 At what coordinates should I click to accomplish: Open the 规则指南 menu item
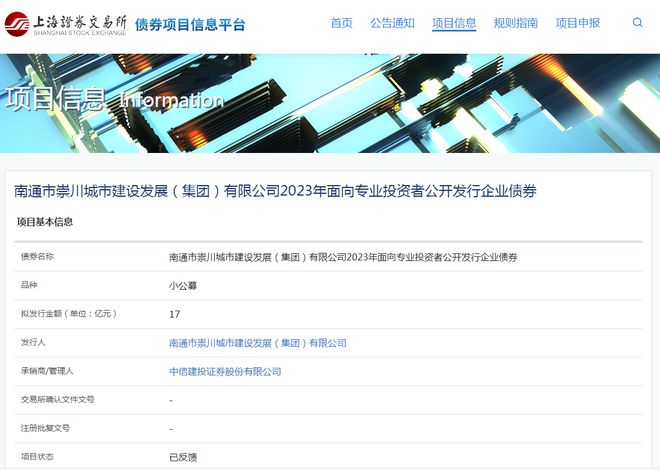pyautogui.click(x=516, y=23)
